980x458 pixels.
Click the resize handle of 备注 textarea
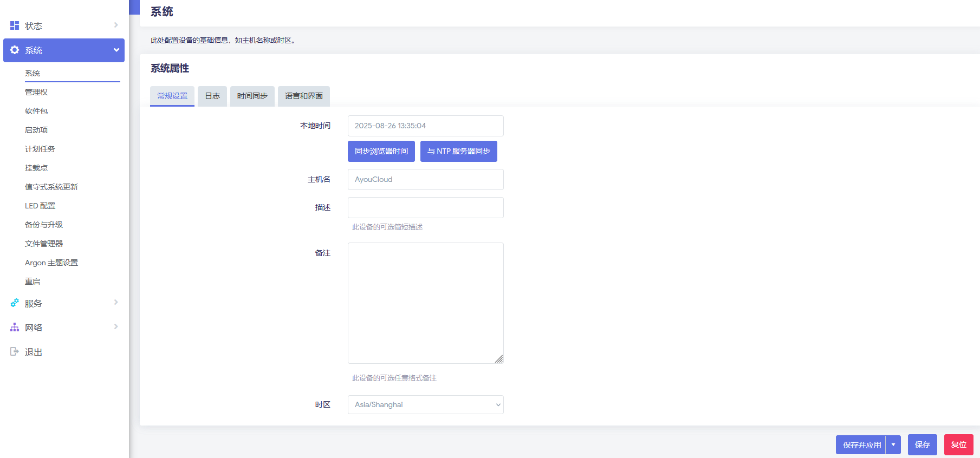click(x=499, y=359)
